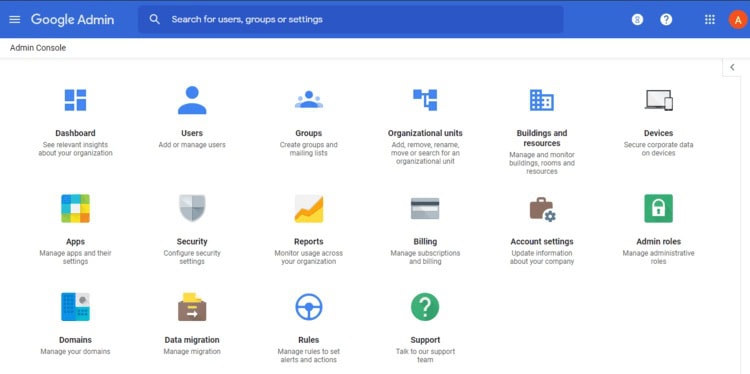Click the Users title text

pyautogui.click(x=192, y=133)
